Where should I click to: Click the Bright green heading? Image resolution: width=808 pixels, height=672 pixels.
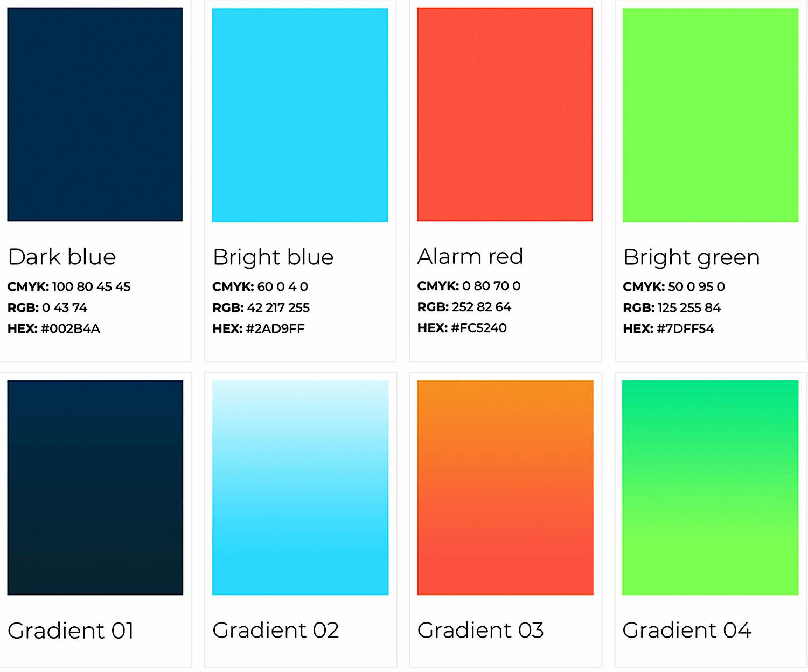[x=691, y=257]
